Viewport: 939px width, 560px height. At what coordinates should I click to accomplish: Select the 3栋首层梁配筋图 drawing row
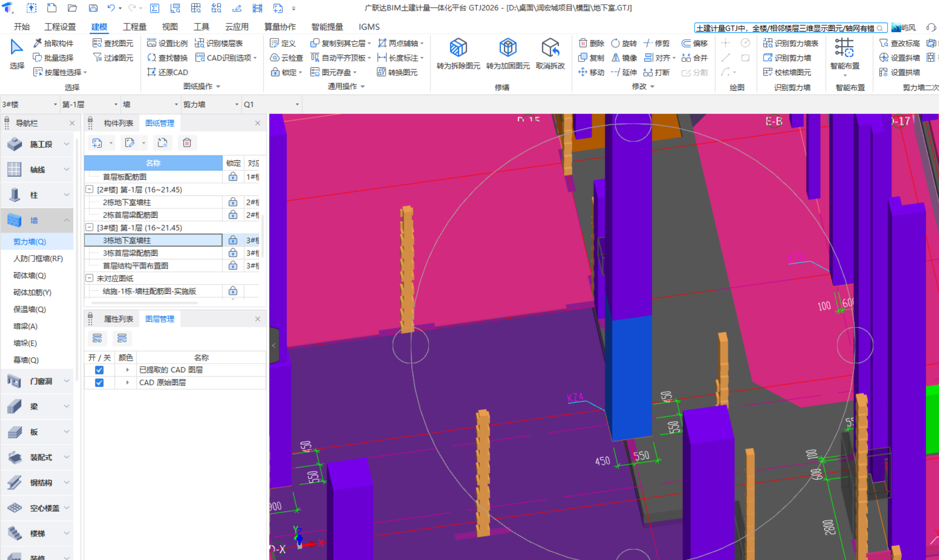pyautogui.click(x=154, y=253)
